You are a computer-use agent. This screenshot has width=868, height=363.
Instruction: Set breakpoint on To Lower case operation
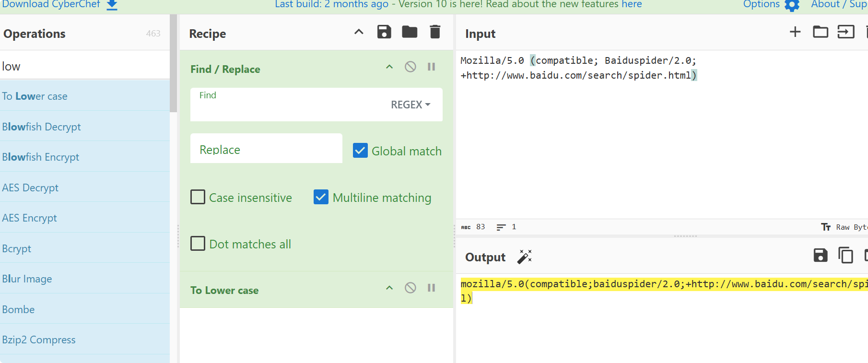[x=432, y=288]
